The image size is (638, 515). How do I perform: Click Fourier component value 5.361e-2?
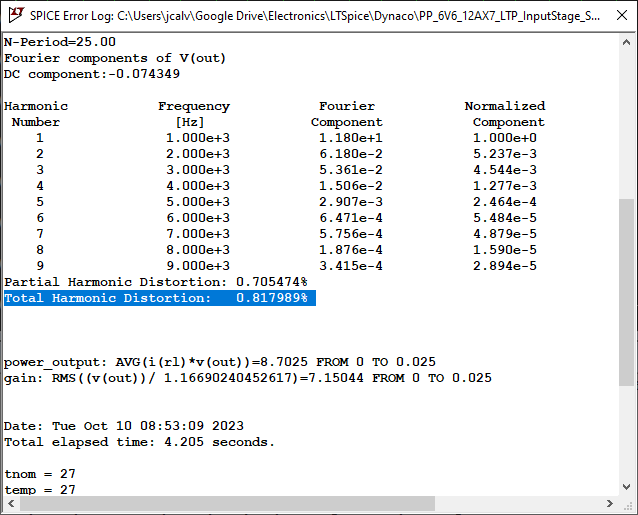(x=350, y=170)
